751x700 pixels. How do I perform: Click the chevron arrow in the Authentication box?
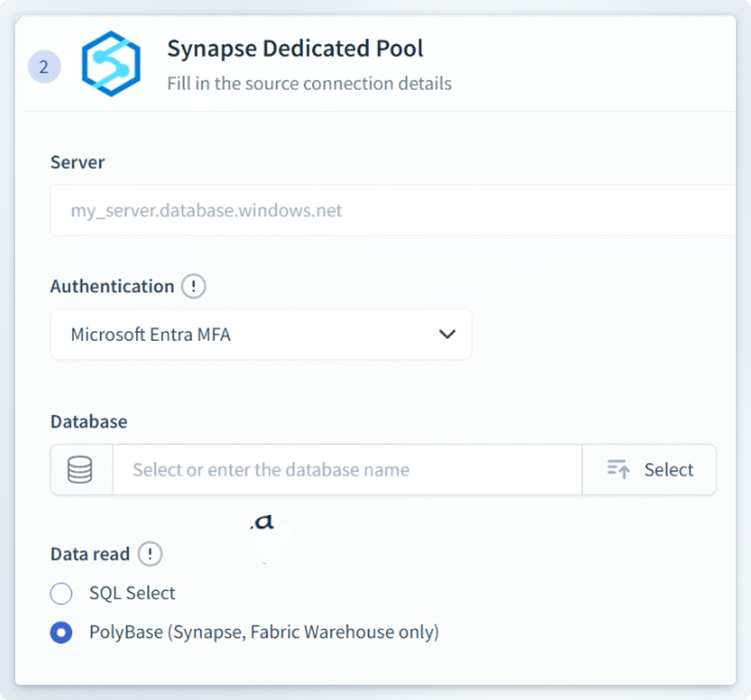[447, 335]
